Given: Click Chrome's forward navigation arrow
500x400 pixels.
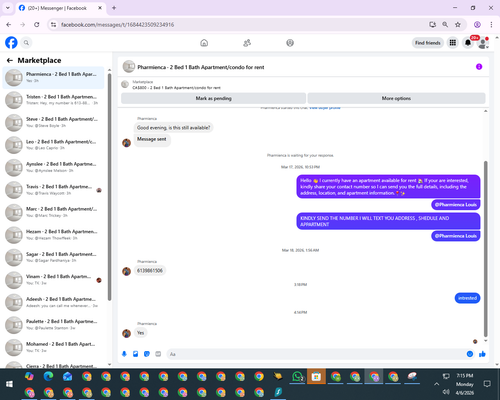Looking at the screenshot, I should click(x=22, y=25).
